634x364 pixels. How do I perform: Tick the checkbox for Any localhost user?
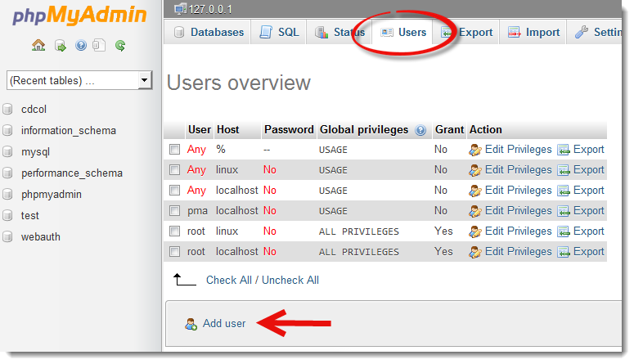coord(175,190)
